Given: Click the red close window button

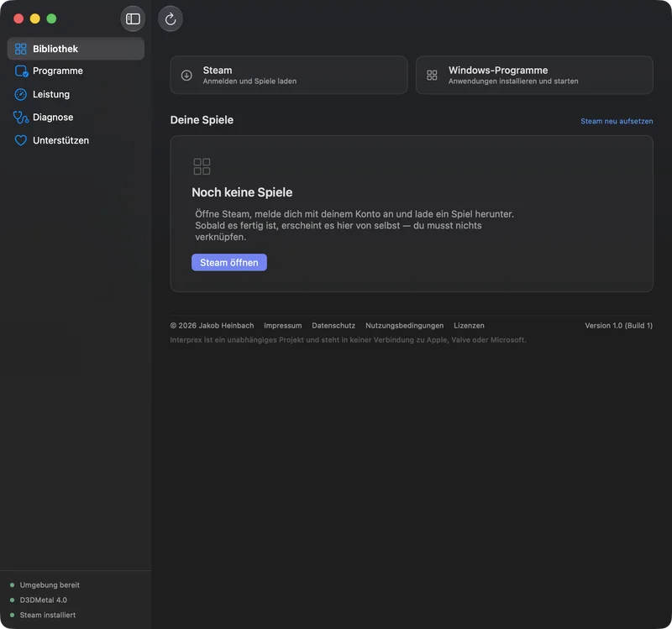Looking at the screenshot, I should pyautogui.click(x=18, y=18).
